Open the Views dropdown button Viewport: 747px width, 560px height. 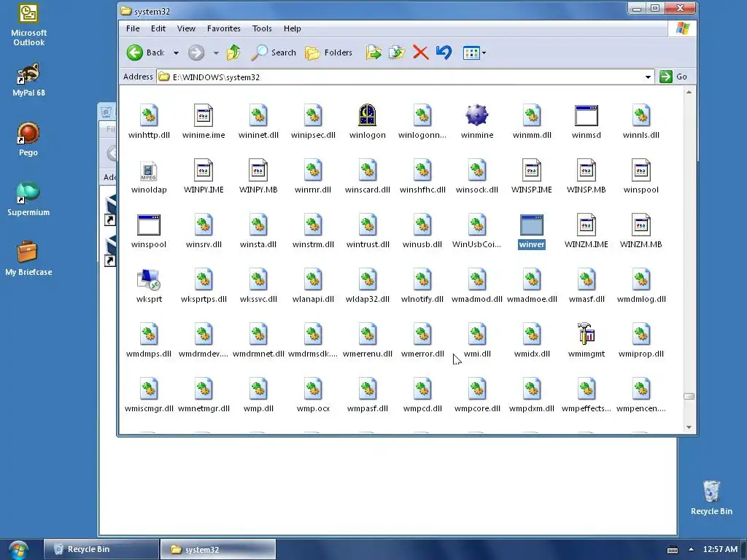click(x=474, y=52)
